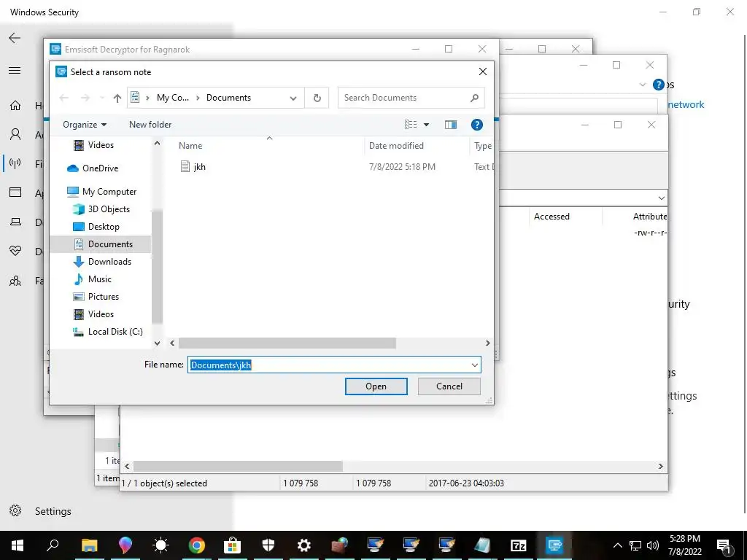The width and height of the screenshot is (747, 560).
Task: Sort by Date modified column
Action: click(396, 146)
